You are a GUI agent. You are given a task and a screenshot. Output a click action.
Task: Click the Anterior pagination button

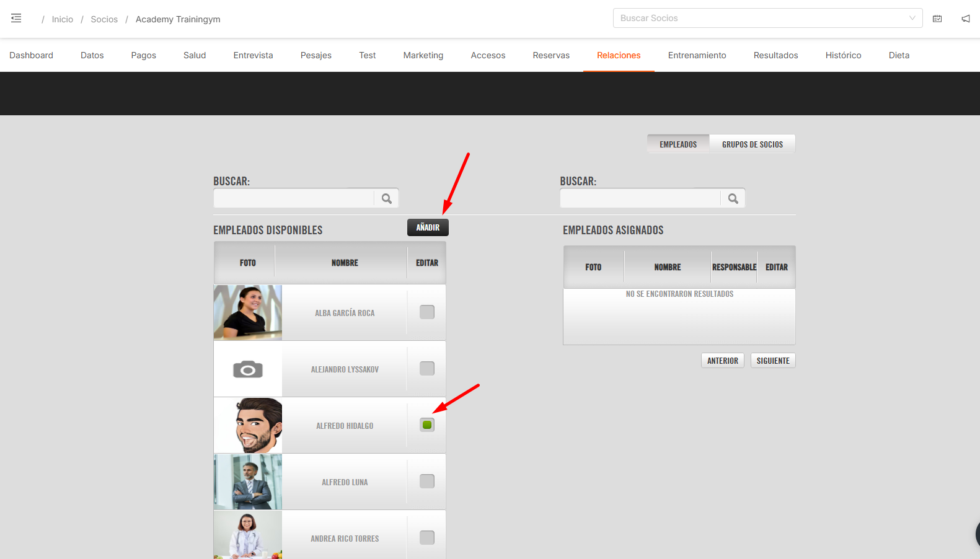tap(722, 361)
